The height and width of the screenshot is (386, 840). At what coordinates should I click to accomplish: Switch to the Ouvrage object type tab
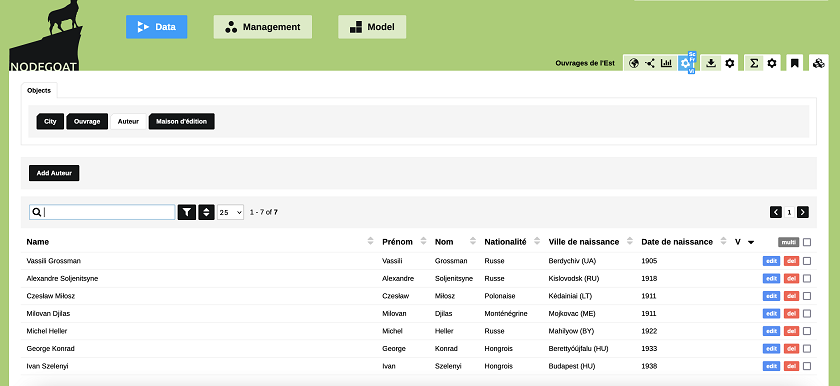tap(87, 122)
